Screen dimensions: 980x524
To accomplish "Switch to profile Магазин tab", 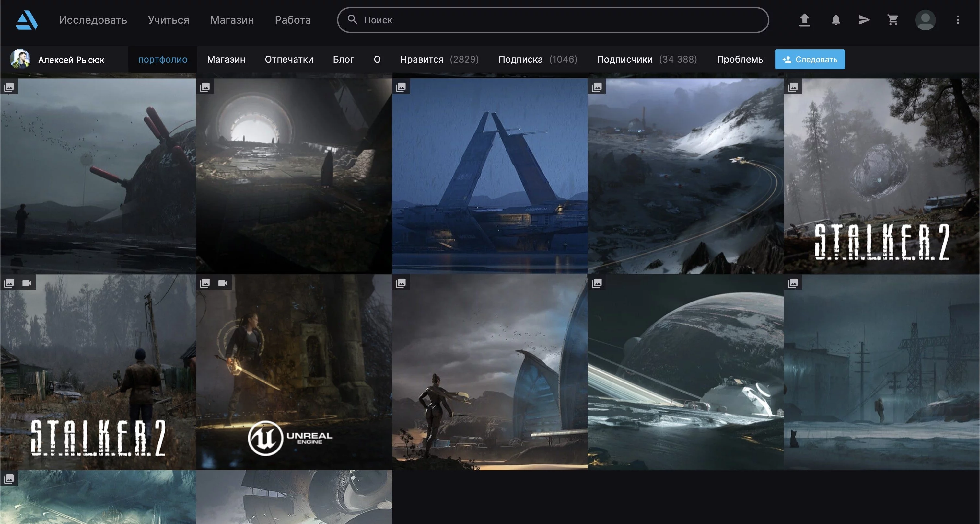I will (x=226, y=59).
